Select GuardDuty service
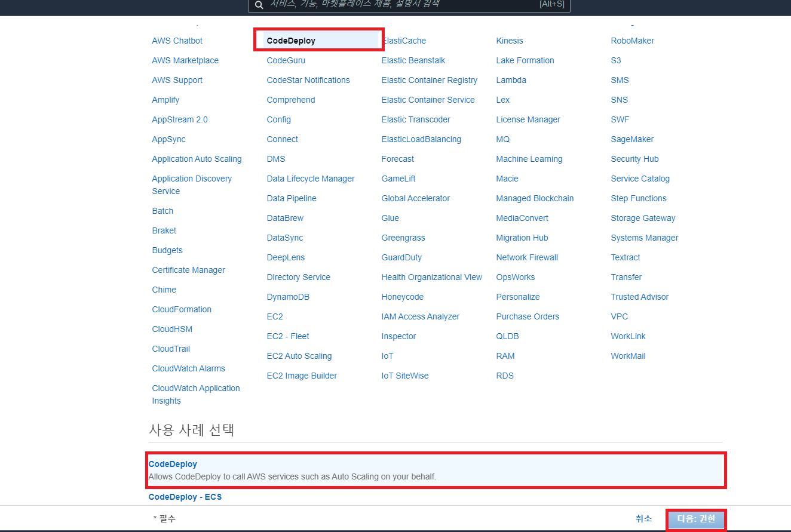This screenshot has width=791, height=532. point(401,257)
